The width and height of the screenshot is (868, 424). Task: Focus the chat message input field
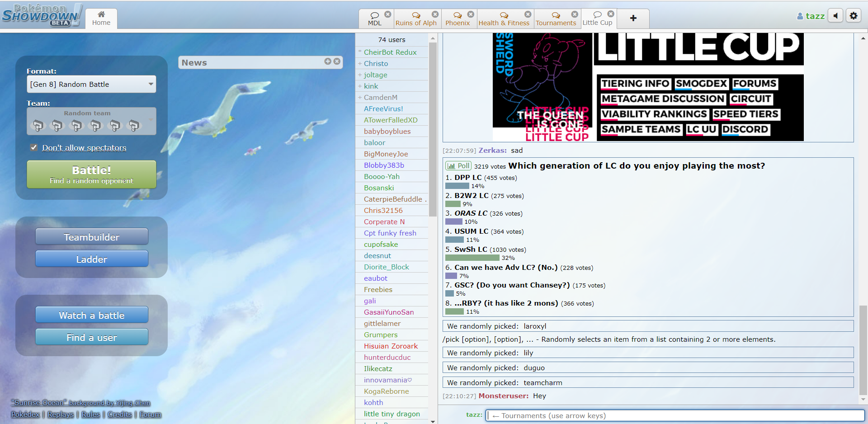(675, 415)
